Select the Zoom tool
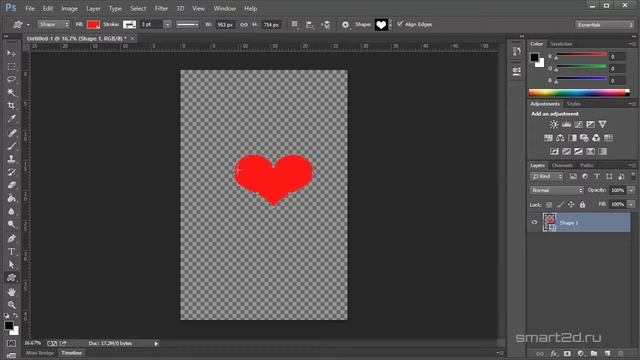 click(11, 305)
